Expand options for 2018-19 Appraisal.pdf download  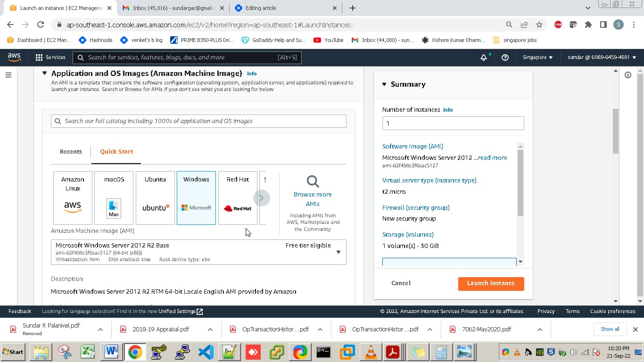click(210, 329)
